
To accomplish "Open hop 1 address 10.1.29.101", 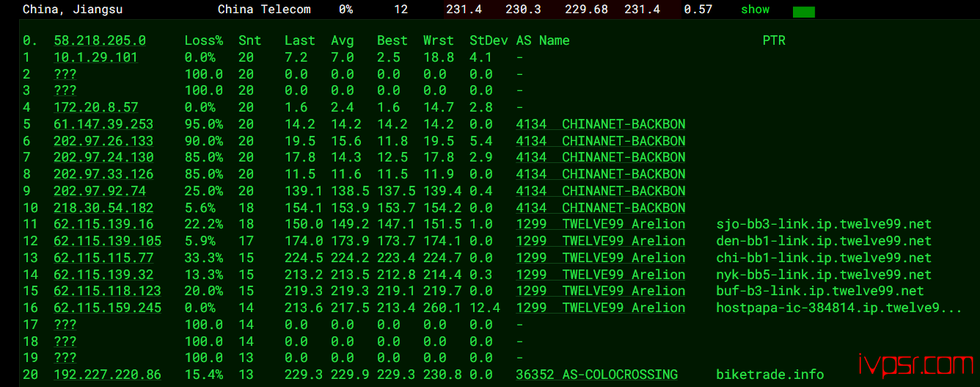I will click(x=95, y=57).
